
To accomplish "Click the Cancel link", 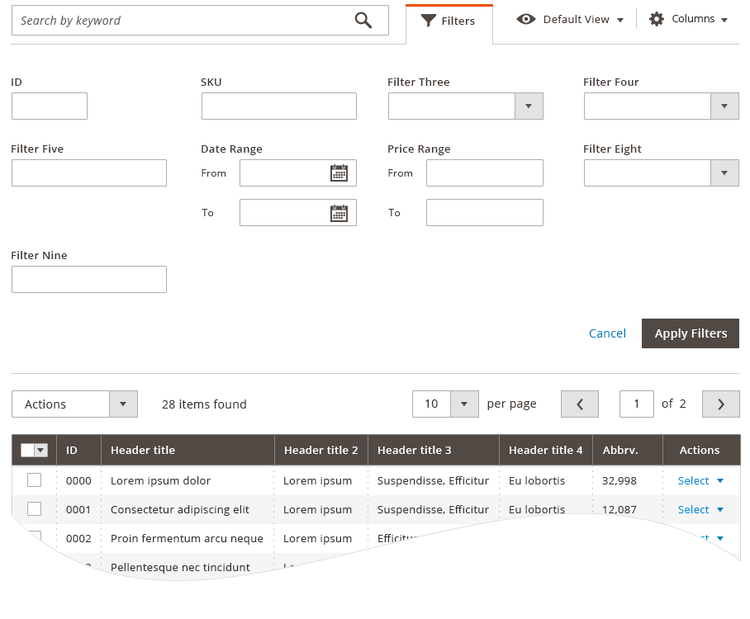I will pos(607,333).
